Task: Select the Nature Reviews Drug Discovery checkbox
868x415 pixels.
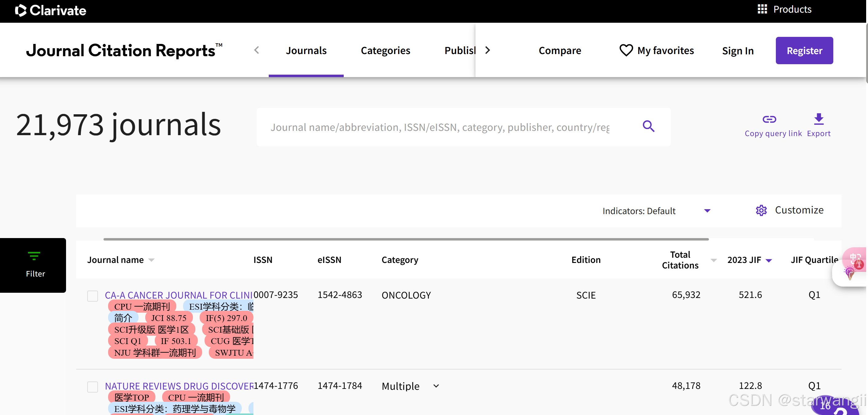Action: click(x=93, y=387)
